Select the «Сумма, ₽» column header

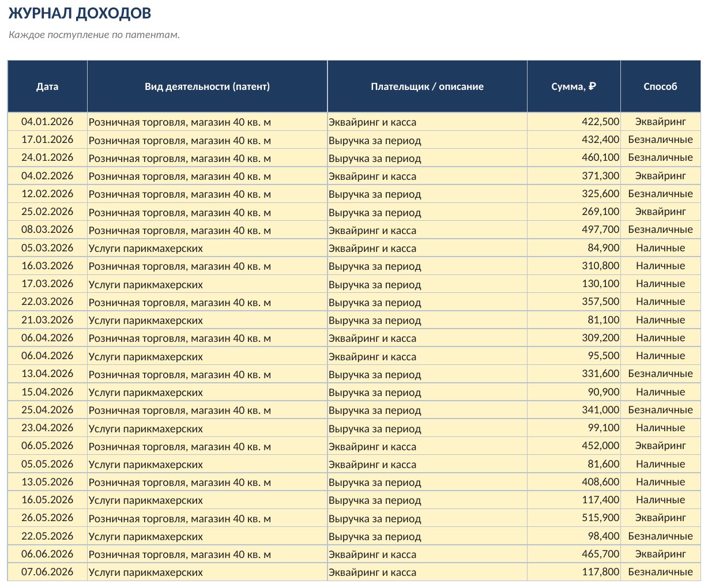(x=574, y=86)
